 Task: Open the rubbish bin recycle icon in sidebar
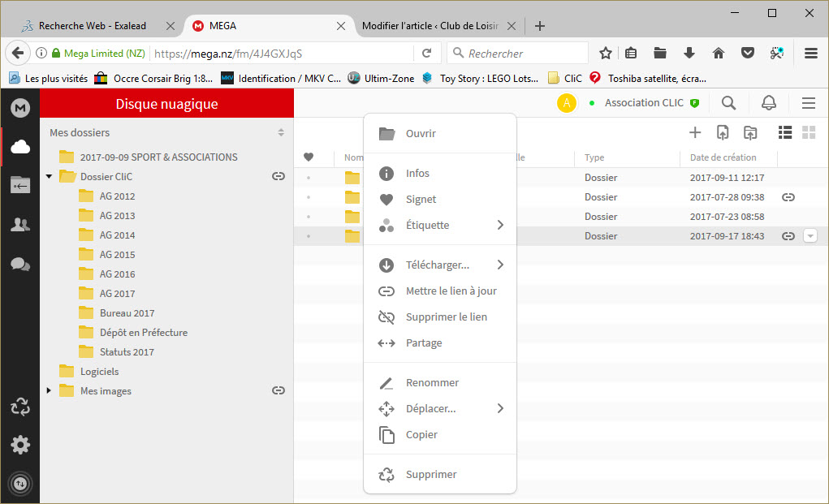click(20, 407)
